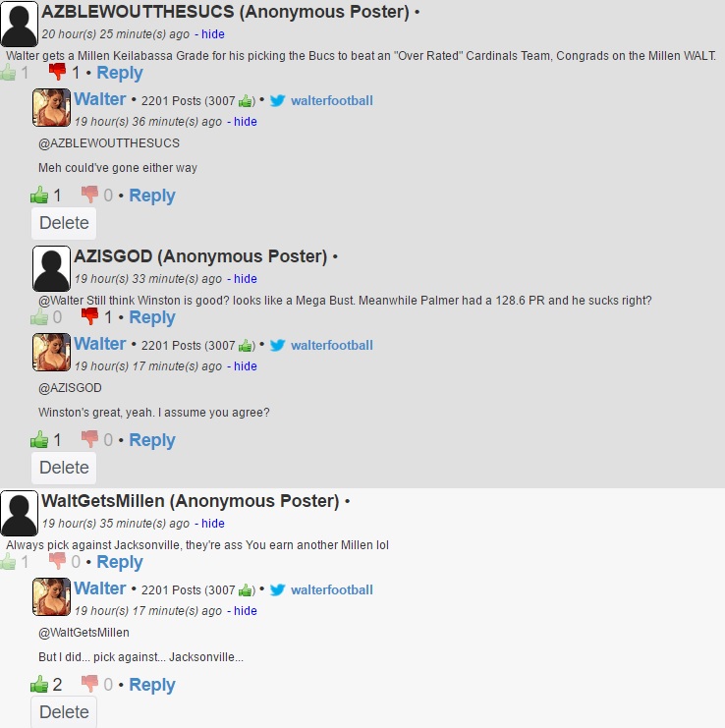Screen dimensions: 725x728
Task: Hide WaltGetsMillen's comment
Action: point(212,524)
